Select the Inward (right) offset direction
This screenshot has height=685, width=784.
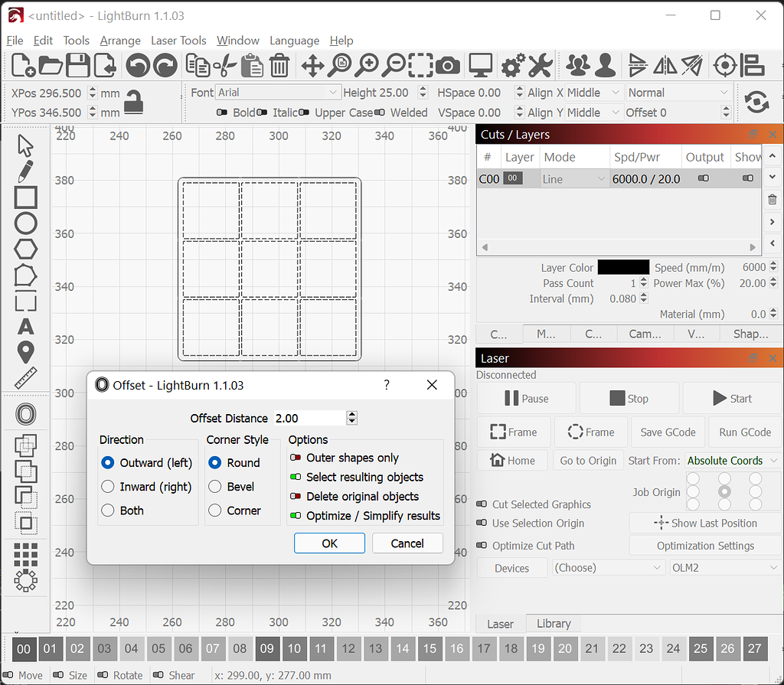106,487
